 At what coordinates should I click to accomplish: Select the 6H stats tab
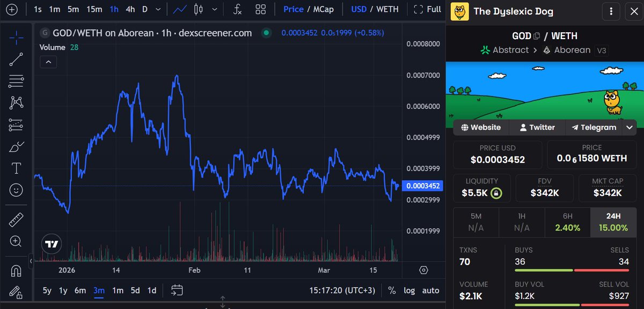point(567,223)
